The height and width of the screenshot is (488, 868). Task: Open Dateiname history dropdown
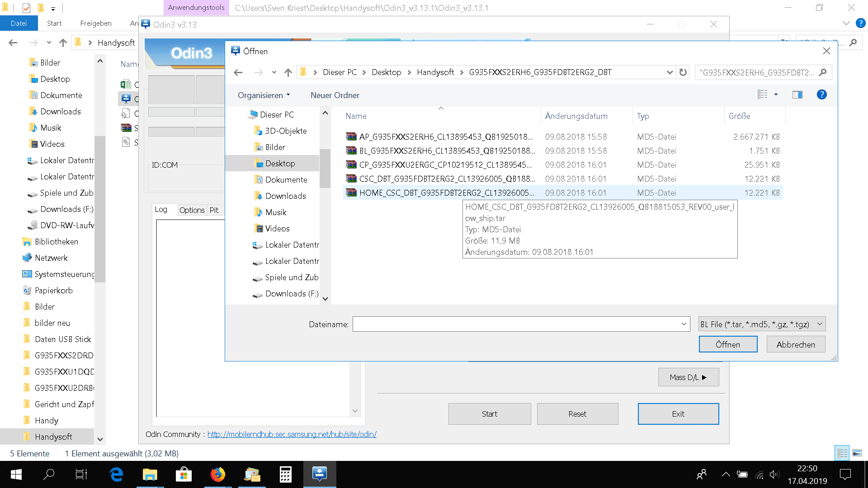(684, 324)
